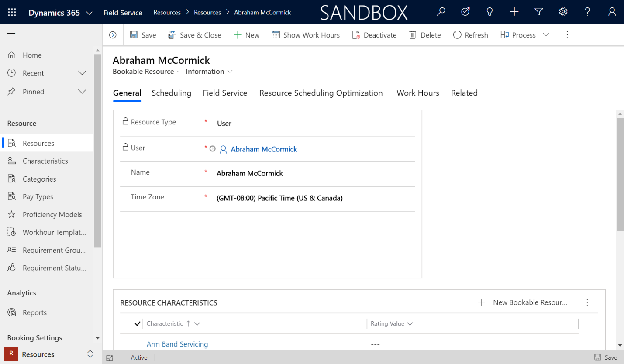Expand the Recent section in sidebar
Image resolution: width=624 pixels, height=364 pixels.
click(x=82, y=73)
